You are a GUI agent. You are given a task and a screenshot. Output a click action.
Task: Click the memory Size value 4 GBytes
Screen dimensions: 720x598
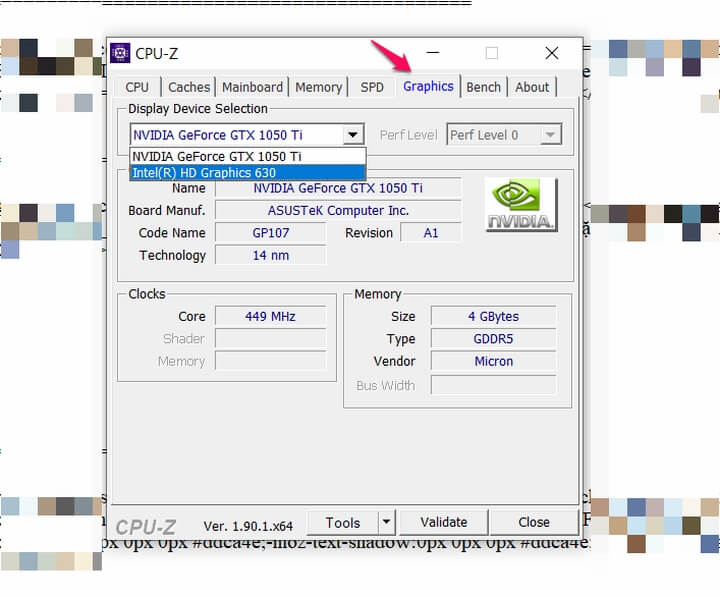[493, 316]
